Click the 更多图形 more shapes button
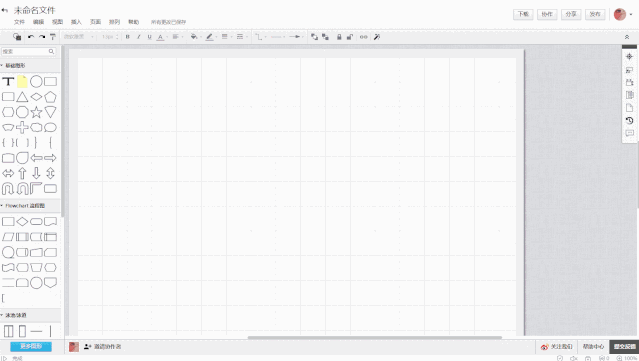Image resolution: width=639 pixels, height=361 pixels. 31,346
